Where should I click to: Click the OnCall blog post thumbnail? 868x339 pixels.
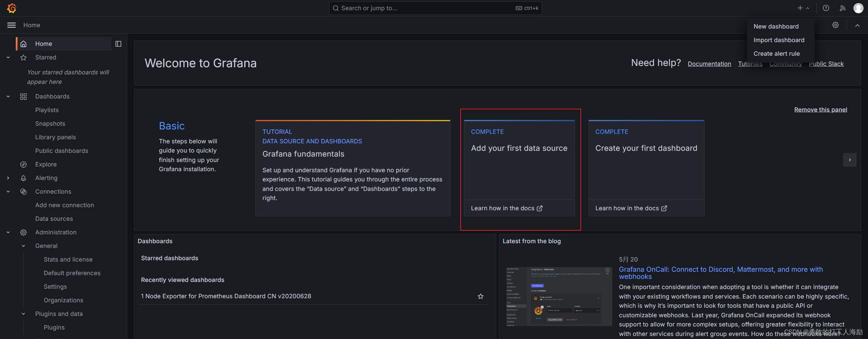(559, 297)
